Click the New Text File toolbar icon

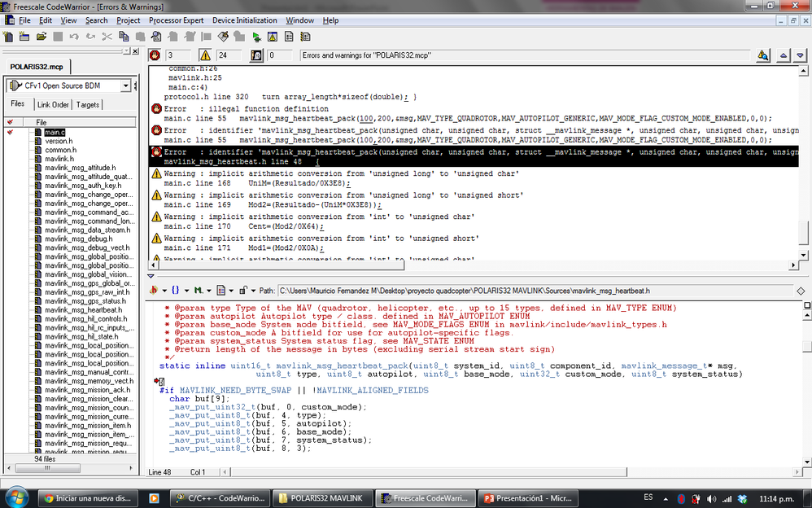pos(8,37)
